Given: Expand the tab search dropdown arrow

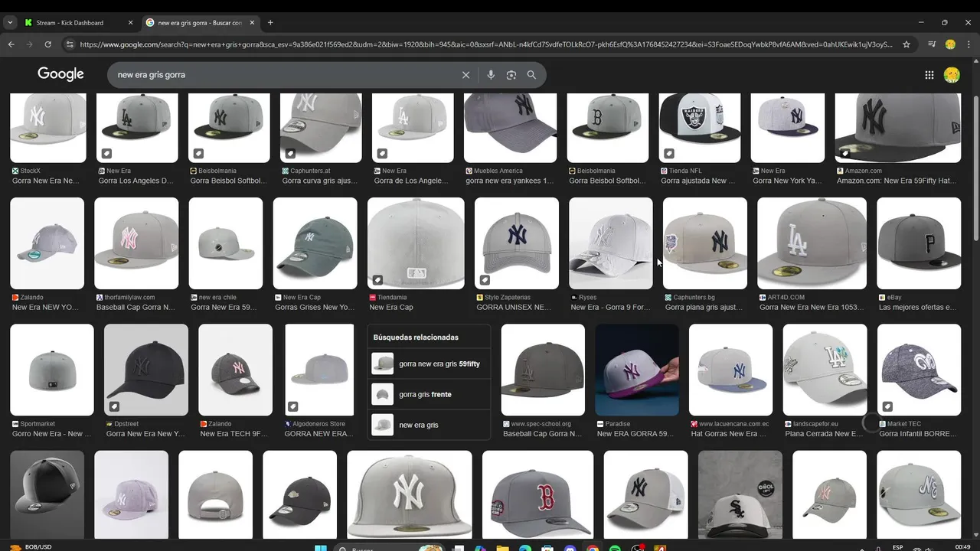Looking at the screenshot, I should [10, 22].
